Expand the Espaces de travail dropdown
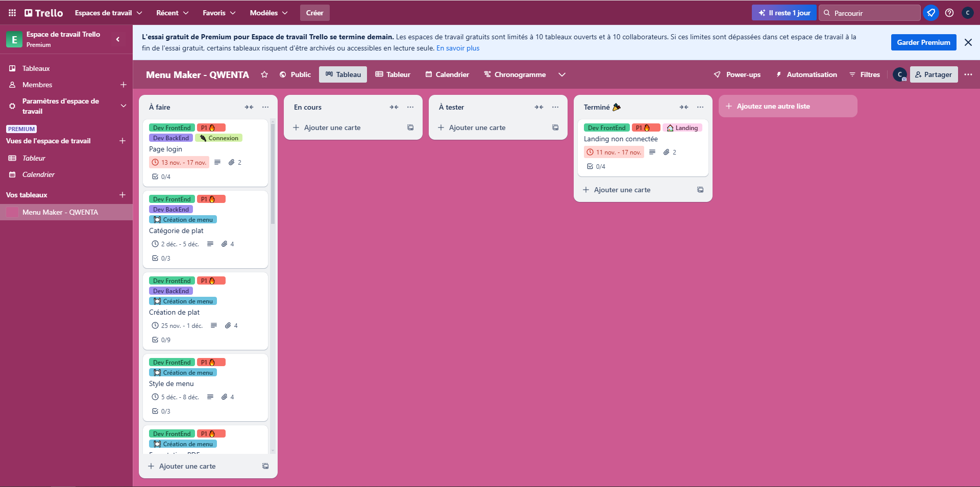Image resolution: width=980 pixels, height=487 pixels. [x=108, y=13]
